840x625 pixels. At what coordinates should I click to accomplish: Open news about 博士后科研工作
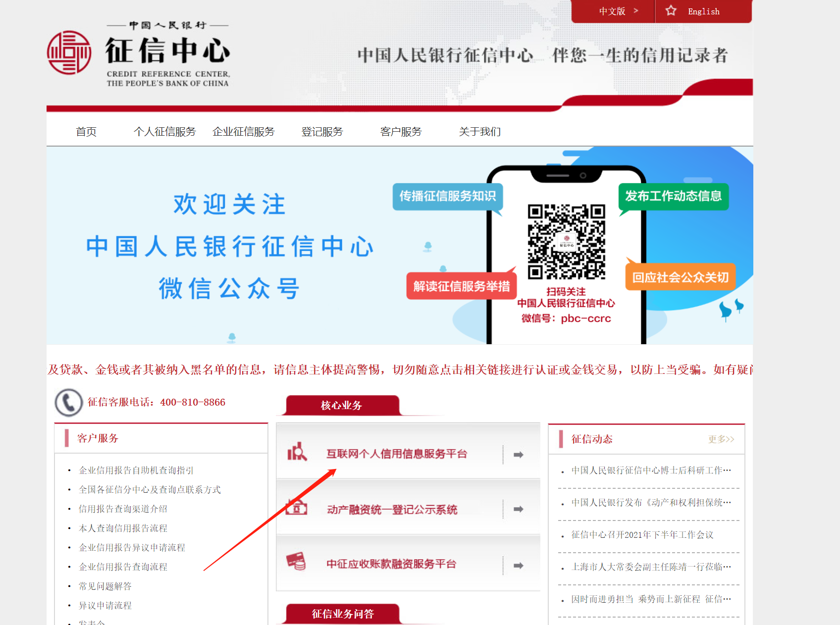651,470
